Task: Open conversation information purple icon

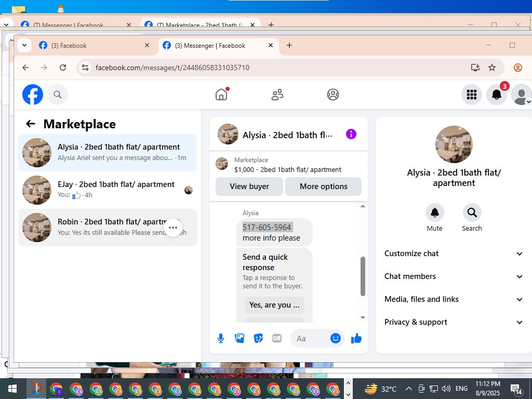Action: pyautogui.click(x=351, y=134)
